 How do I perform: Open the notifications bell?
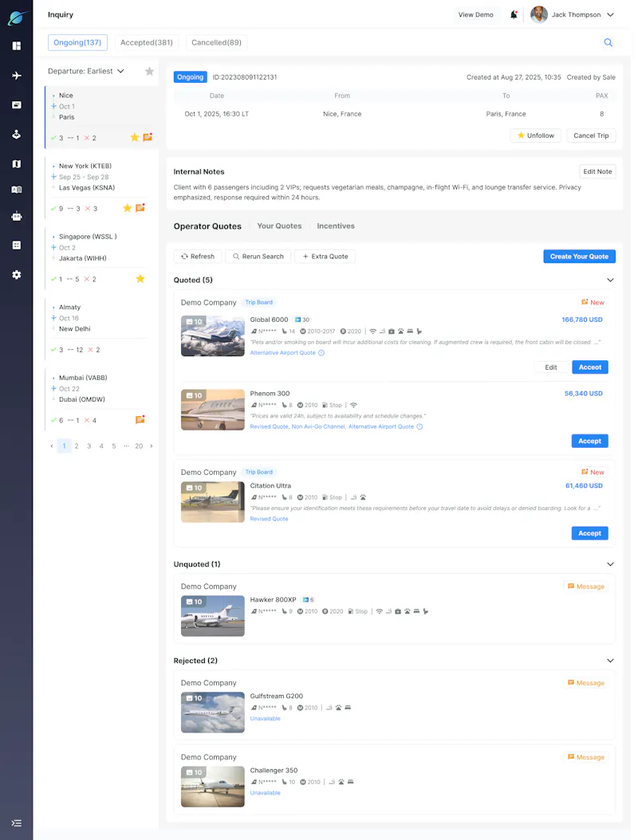(x=514, y=14)
